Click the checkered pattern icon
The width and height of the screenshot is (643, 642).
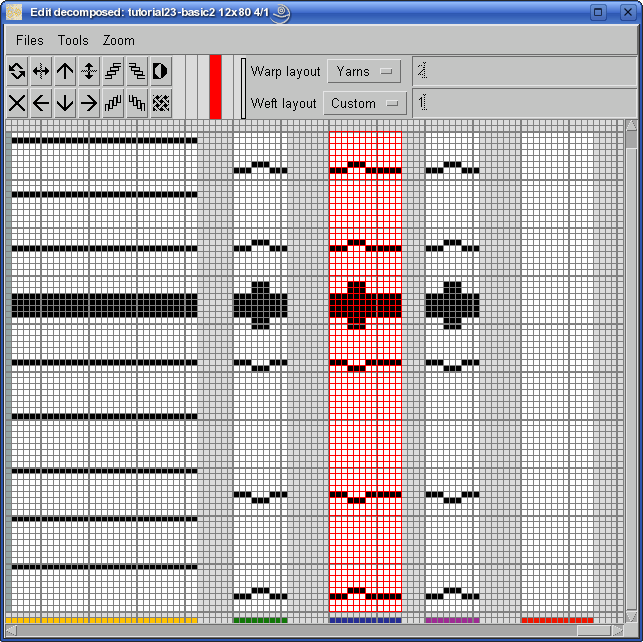click(160, 102)
